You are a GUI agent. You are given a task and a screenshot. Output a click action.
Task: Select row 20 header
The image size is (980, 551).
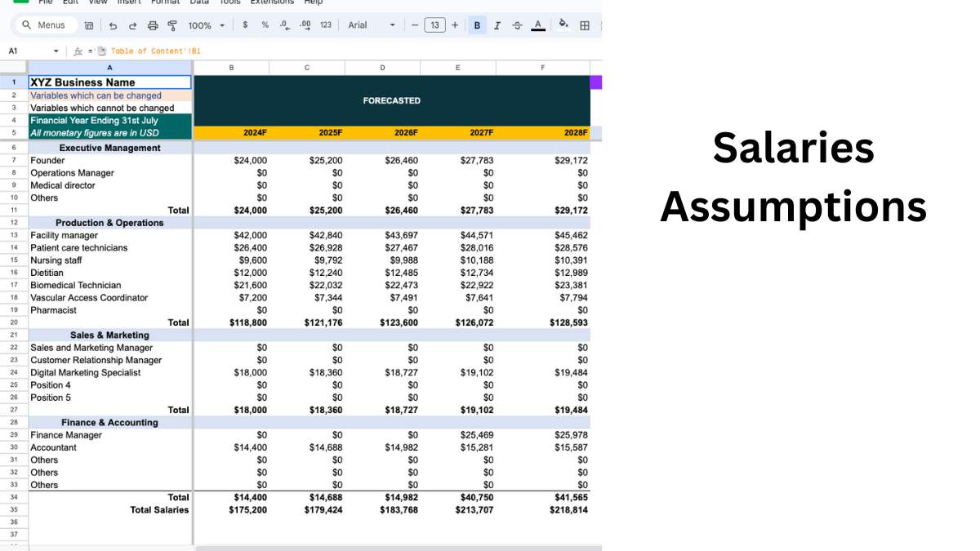[14, 322]
